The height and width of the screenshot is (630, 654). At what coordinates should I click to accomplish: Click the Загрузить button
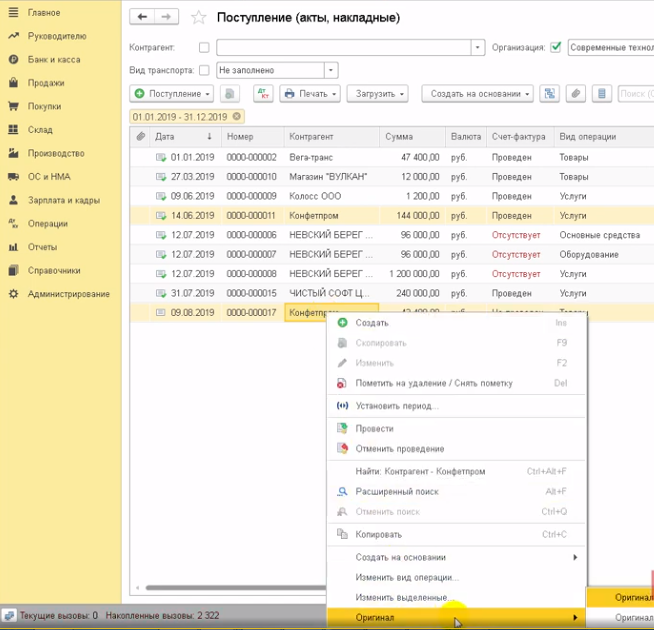379,94
